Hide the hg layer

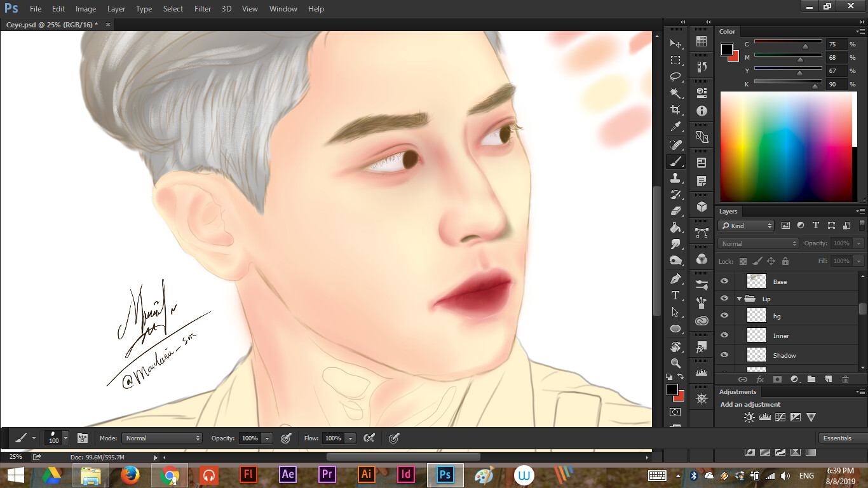(724, 315)
